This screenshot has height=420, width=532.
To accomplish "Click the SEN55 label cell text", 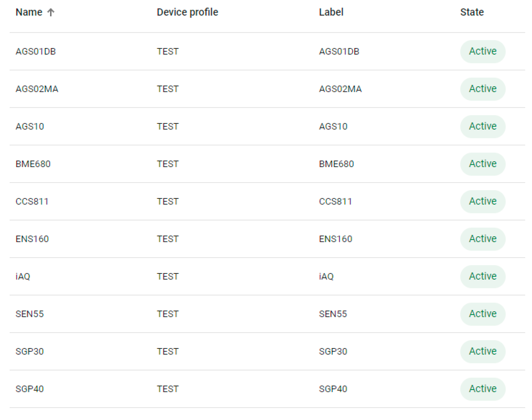I will (333, 314).
